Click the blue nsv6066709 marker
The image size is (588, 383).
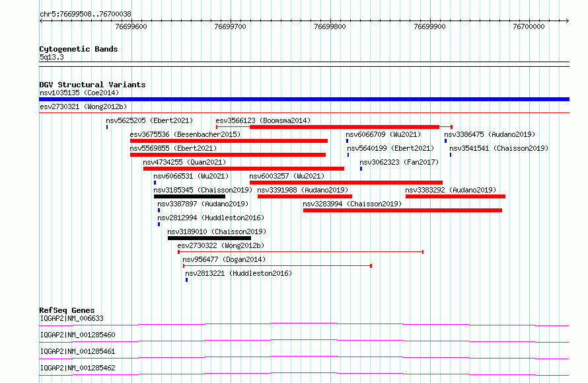[348, 141]
